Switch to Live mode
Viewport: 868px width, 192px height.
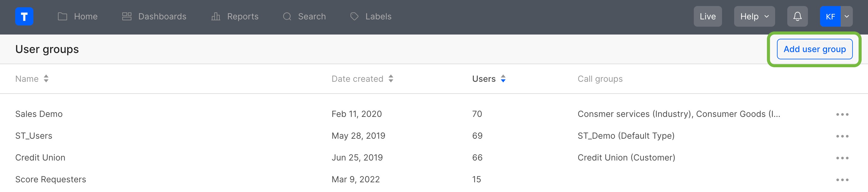(x=708, y=16)
